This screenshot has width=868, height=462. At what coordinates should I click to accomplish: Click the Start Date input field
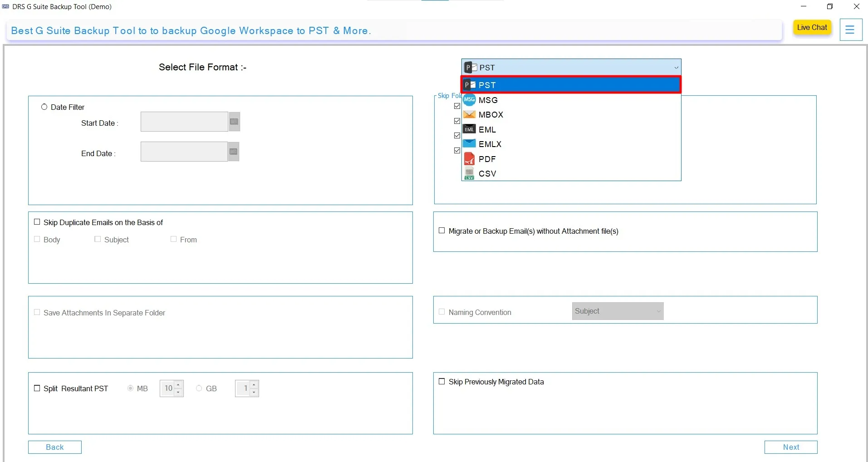pos(184,122)
